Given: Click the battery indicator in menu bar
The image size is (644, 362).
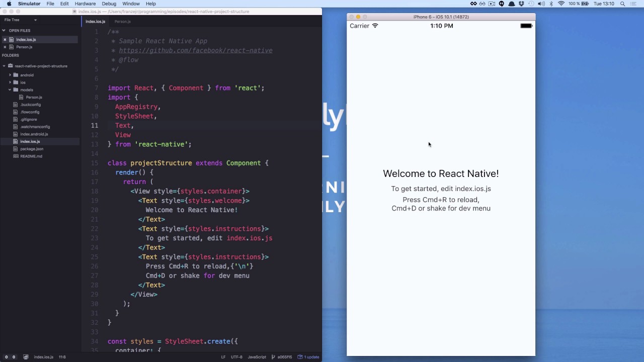Looking at the screenshot, I should coord(579,4).
